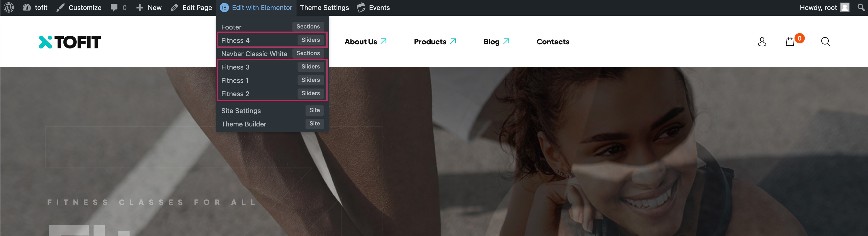Edit the Fitness 1 slider

click(x=272, y=80)
